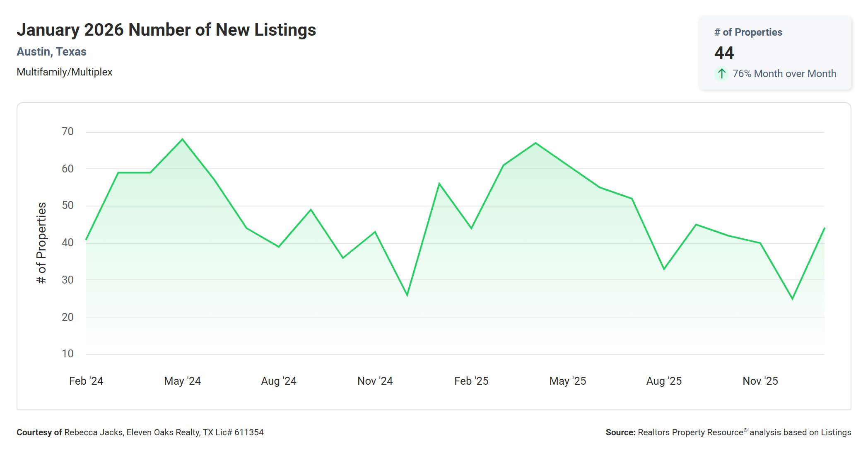The width and height of the screenshot is (868, 456).
Task: Click the x-axis label Aug '25
Action: (x=664, y=381)
